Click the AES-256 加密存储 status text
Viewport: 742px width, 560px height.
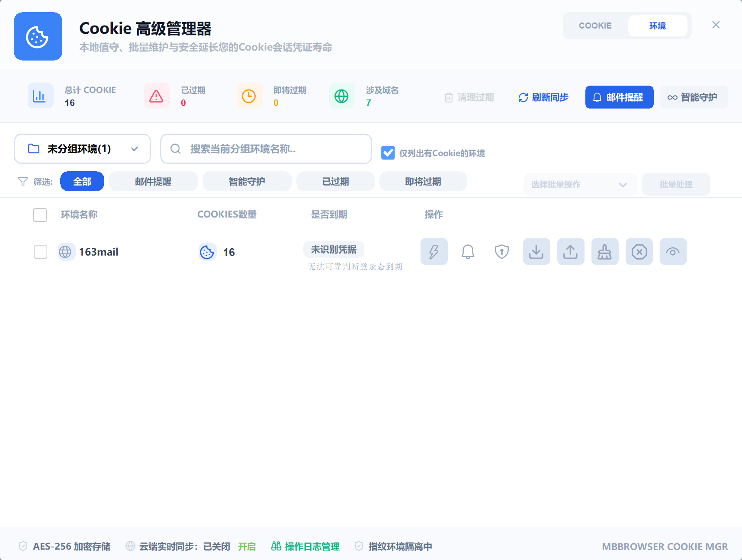point(72,546)
